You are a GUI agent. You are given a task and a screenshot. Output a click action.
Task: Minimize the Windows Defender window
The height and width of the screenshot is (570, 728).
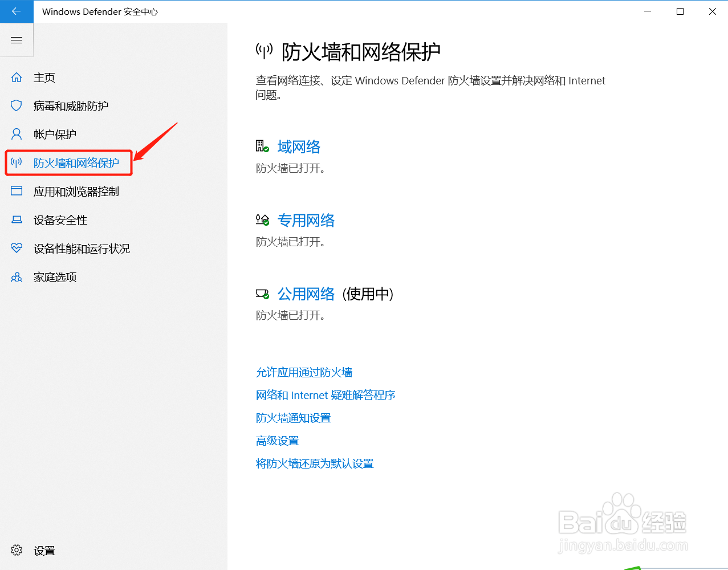click(x=648, y=11)
